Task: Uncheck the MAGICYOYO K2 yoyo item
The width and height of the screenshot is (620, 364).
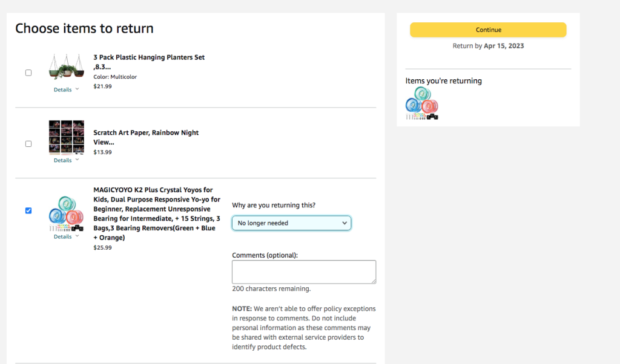Action: [x=28, y=210]
